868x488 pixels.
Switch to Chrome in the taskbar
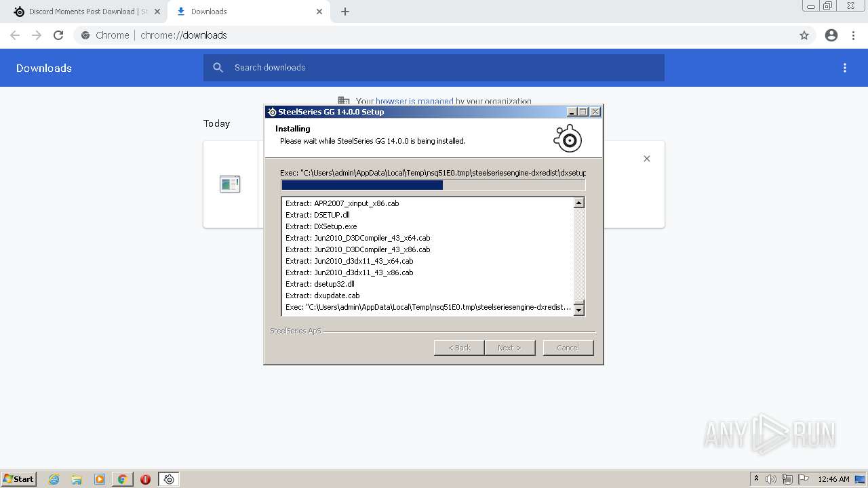[x=123, y=479]
